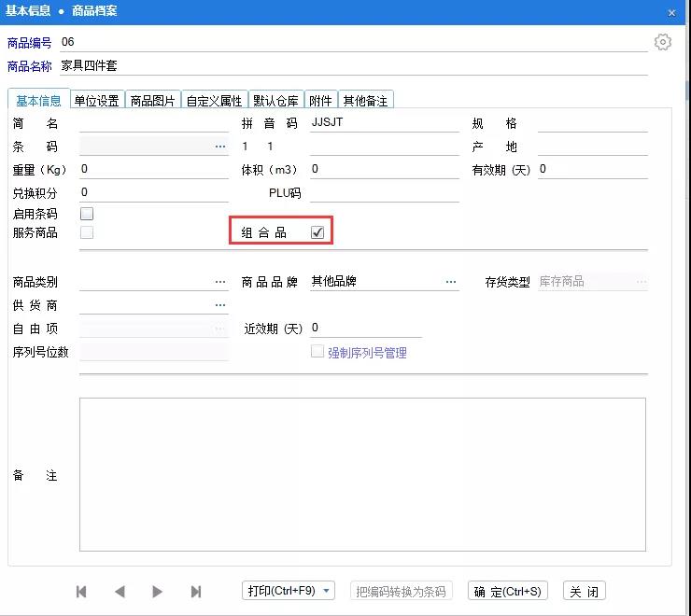Image resolution: width=691 pixels, height=616 pixels.
Task: Go to the previous product record
Action: tap(119, 591)
